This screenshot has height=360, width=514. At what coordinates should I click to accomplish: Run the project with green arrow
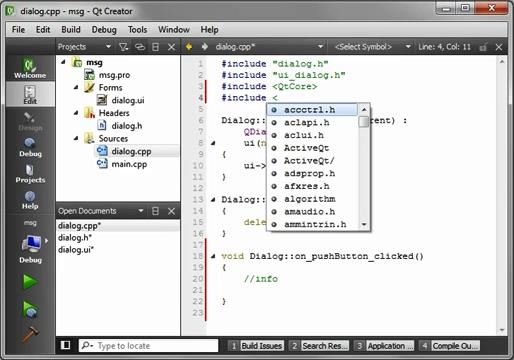30,281
